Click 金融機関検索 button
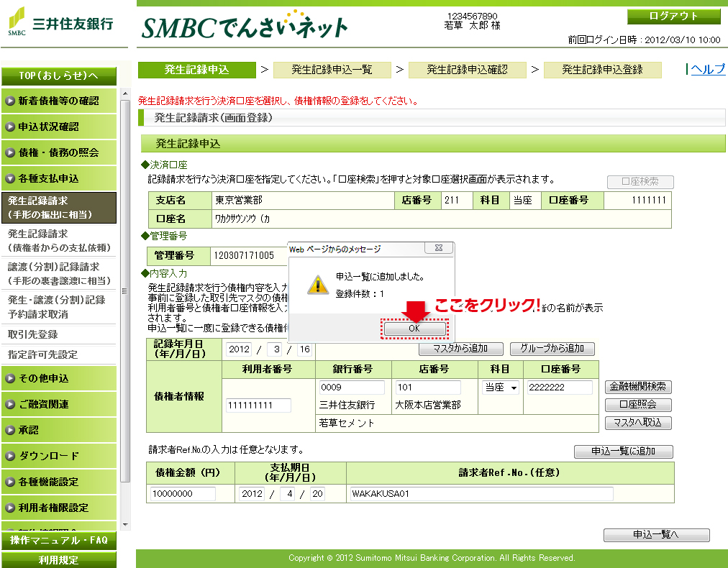This screenshot has width=728, height=568. [638, 386]
